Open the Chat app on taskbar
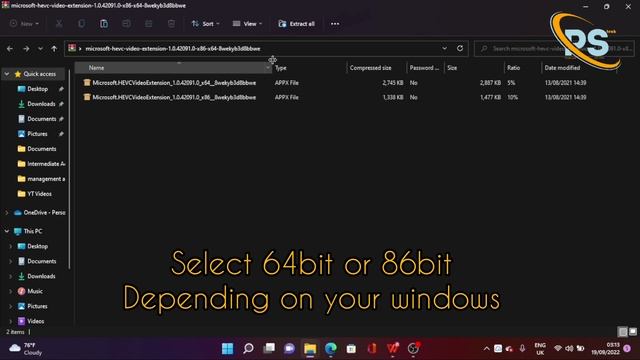Viewport: 640px width, 360px height. (289, 349)
